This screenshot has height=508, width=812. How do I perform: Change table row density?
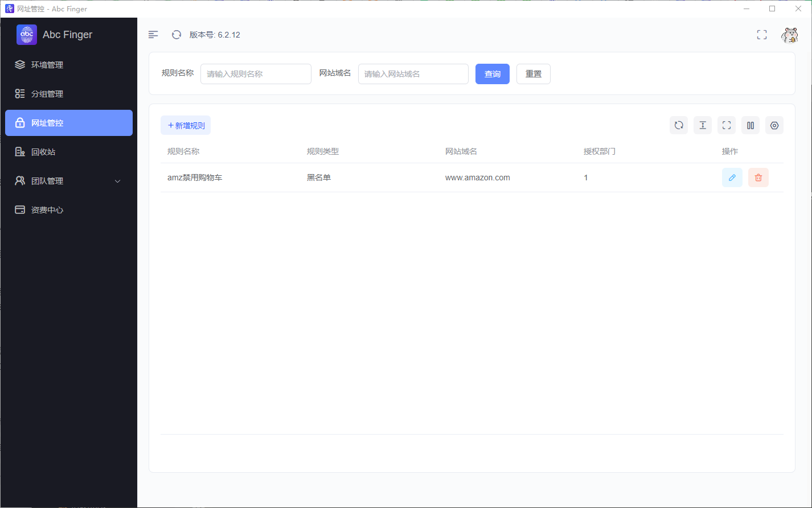(x=703, y=125)
